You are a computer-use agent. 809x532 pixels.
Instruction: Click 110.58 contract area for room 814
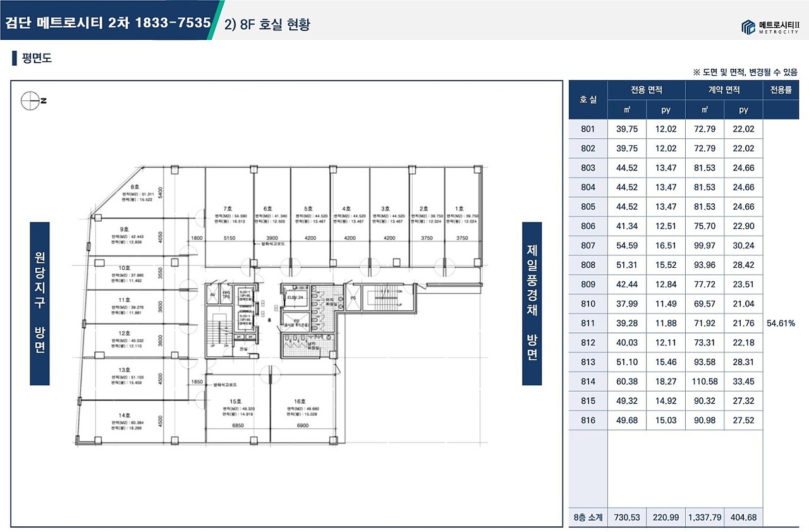tap(705, 382)
